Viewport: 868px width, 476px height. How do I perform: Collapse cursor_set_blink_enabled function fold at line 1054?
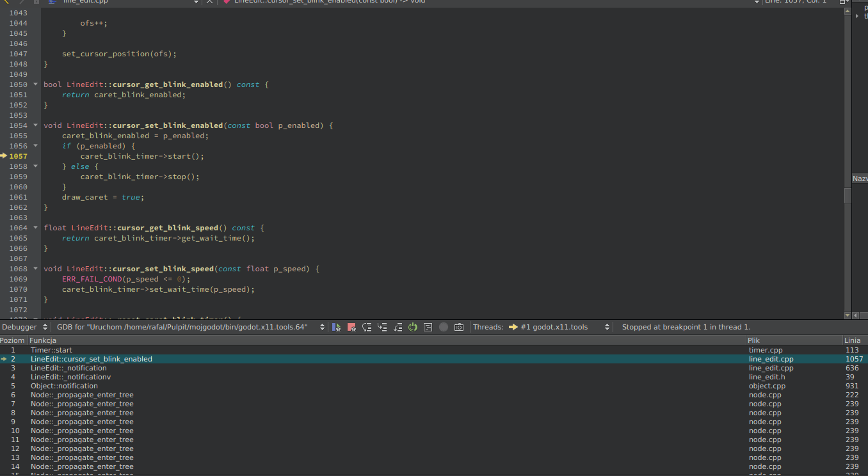(x=35, y=125)
